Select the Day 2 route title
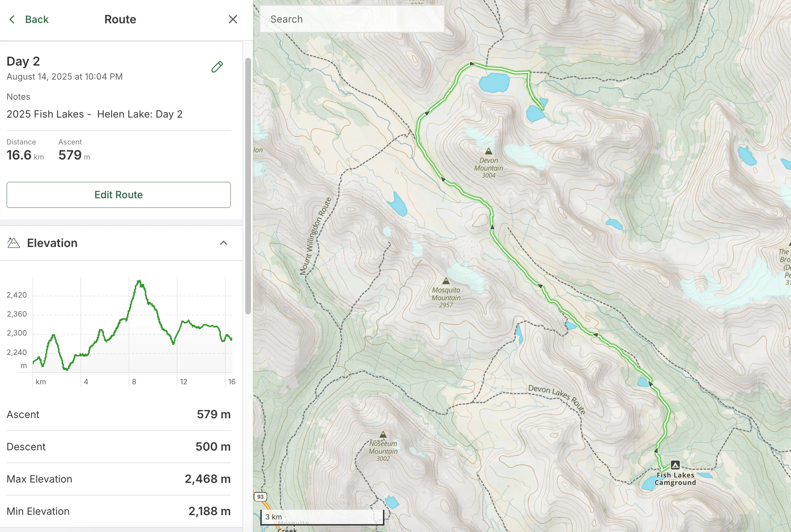Screen dimensions: 791x532 click(23, 61)
